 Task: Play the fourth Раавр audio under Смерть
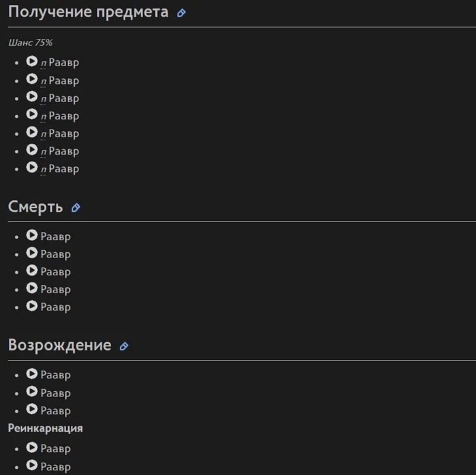[x=32, y=288]
